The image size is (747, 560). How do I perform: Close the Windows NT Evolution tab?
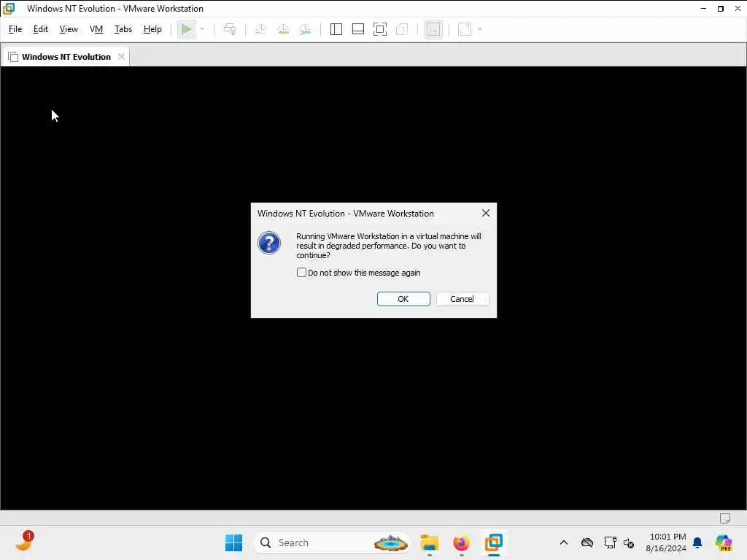point(122,57)
